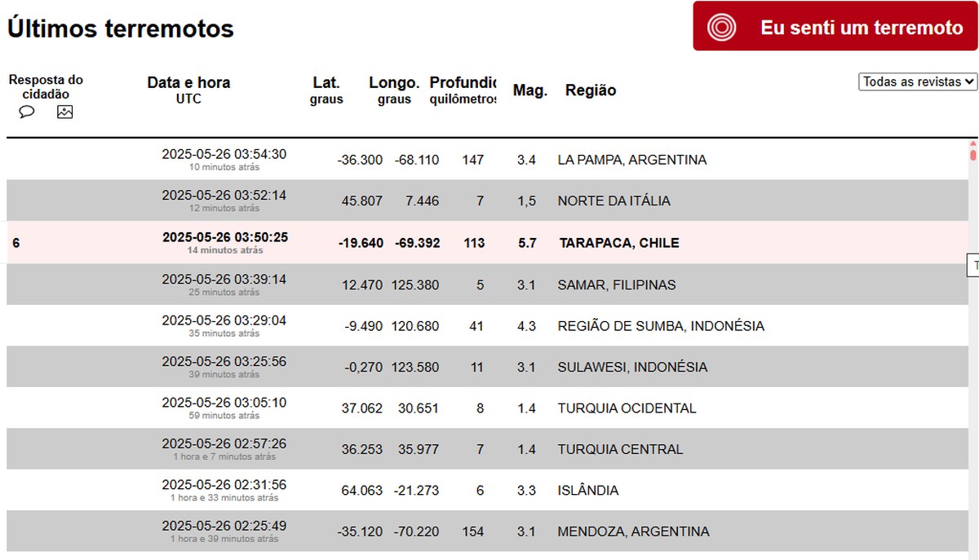
Task: Click the concentric rings seismic icon
Action: click(x=721, y=28)
